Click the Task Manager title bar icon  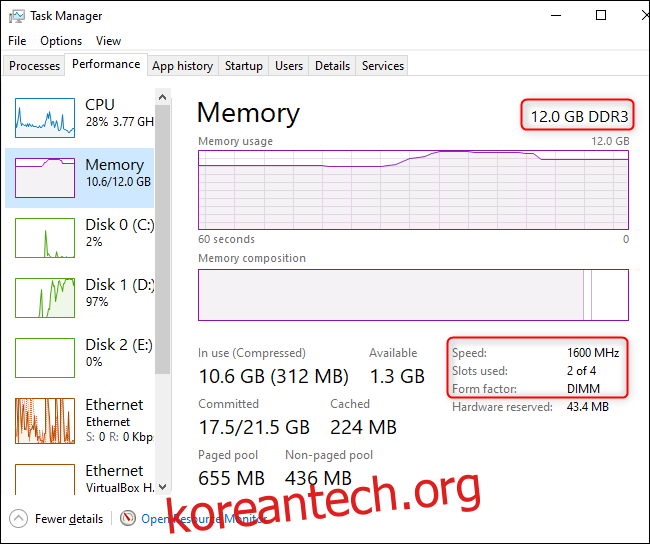tap(16, 16)
